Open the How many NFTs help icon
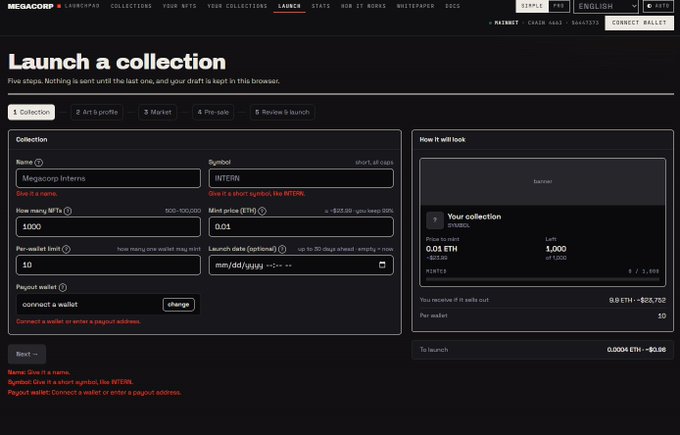Screen dimensions: 680x435 tap(68, 211)
